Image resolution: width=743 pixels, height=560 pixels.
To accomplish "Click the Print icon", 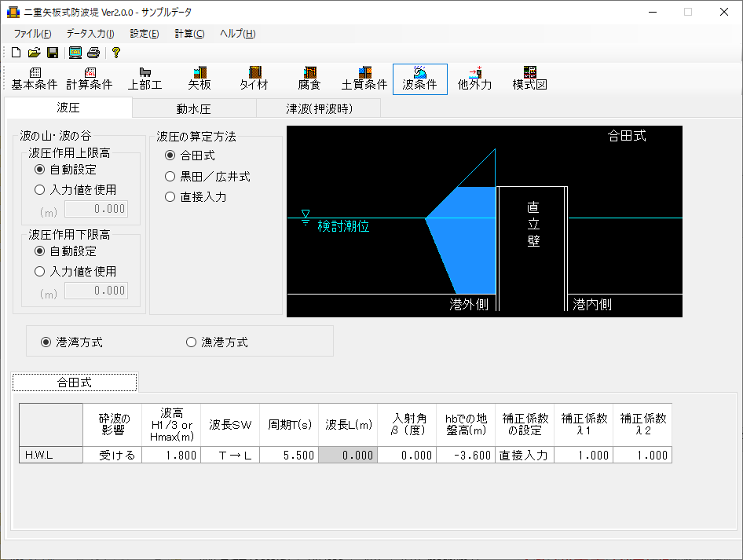I will [93, 53].
